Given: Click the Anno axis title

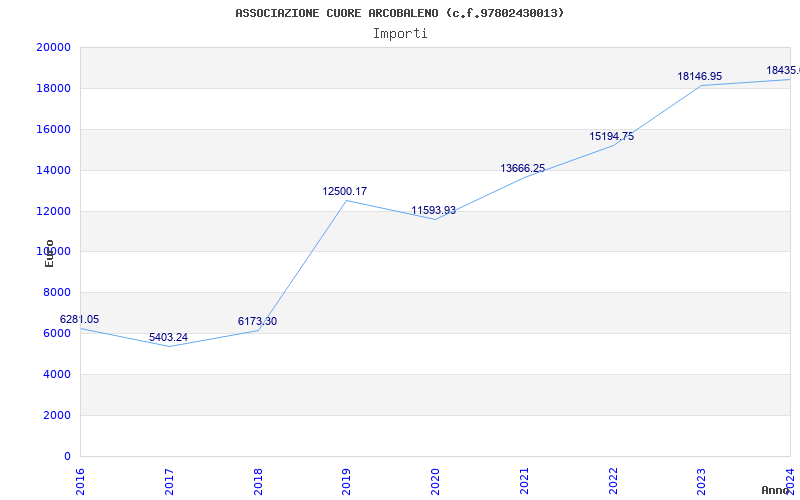Looking at the screenshot, I should click(776, 490).
